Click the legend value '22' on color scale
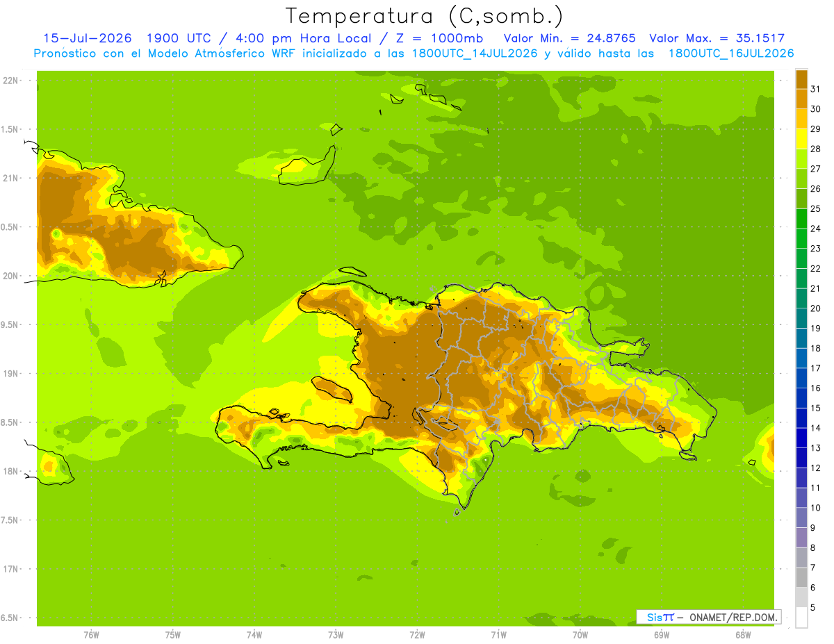834x644 pixels. [815, 268]
